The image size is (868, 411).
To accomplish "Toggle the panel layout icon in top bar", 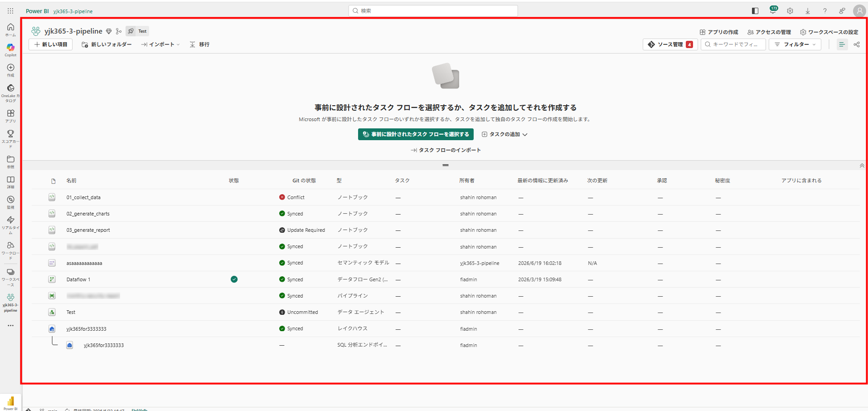I will pos(755,11).
